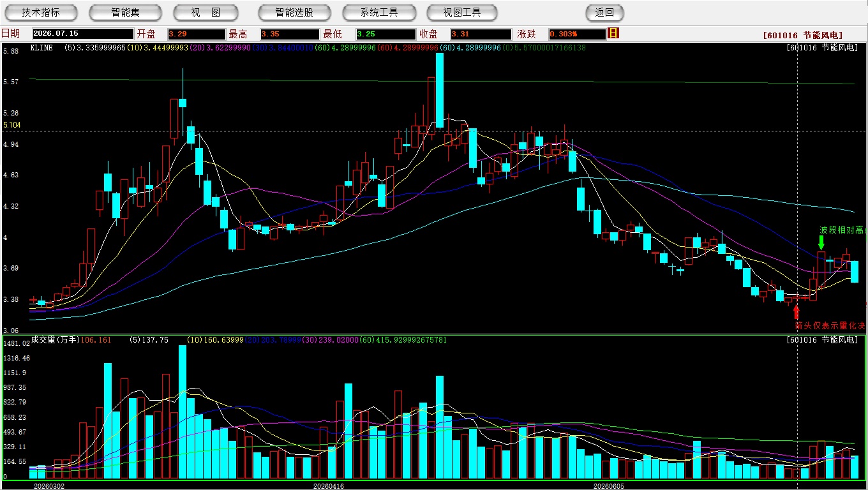This screenshot has height=490, width=868.
Task: Click the 系统工具 button
Action: point(379,12)
